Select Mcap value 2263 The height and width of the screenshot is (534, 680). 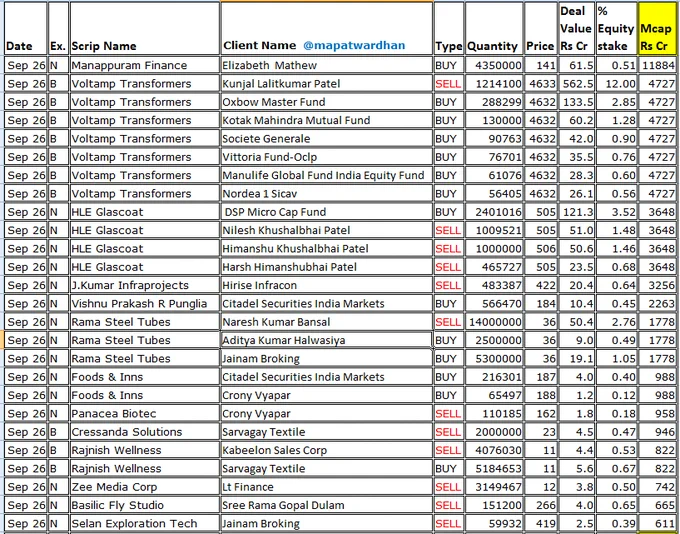coord(657,304)
